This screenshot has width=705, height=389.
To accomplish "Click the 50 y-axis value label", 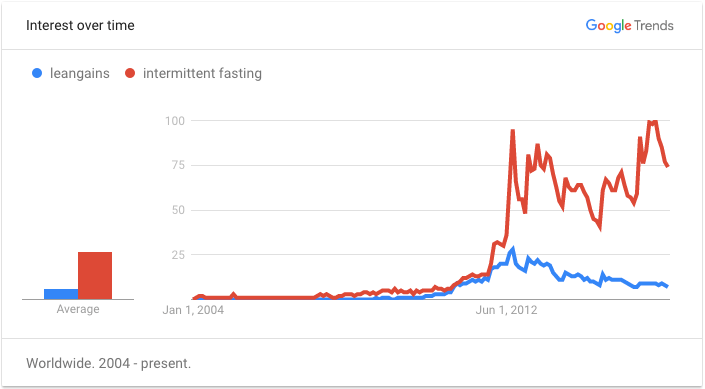I will coord(178,210).
